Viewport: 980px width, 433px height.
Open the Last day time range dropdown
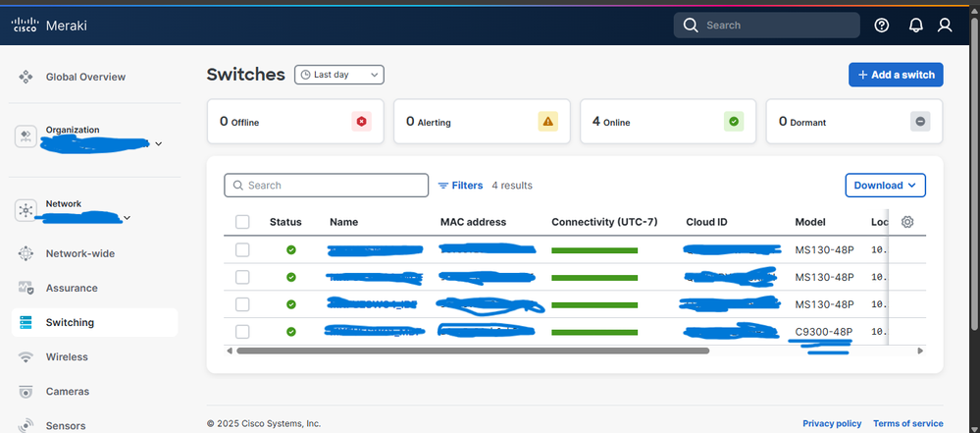339,75
